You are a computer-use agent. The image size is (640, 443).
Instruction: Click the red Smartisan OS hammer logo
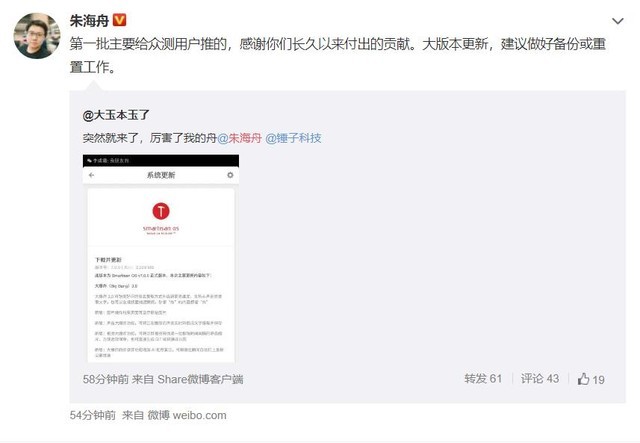[161, 211]
